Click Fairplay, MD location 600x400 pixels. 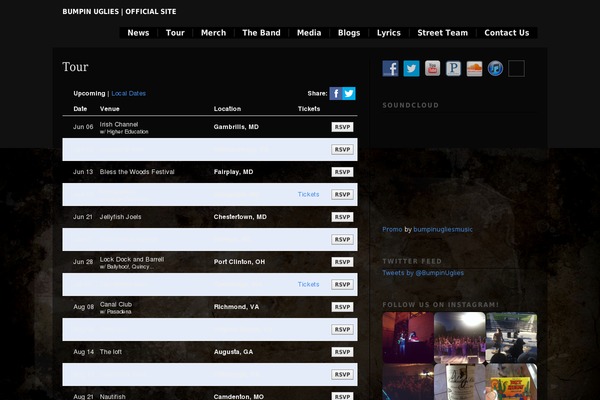tap(233, 172)
